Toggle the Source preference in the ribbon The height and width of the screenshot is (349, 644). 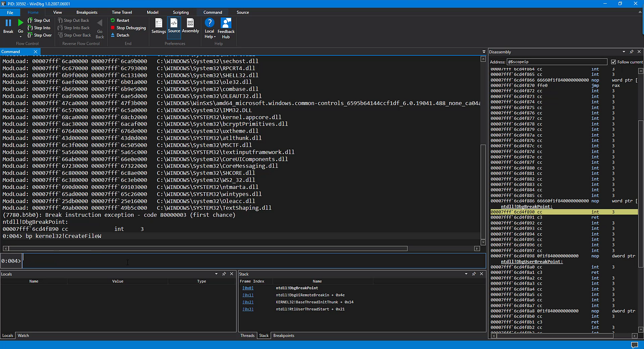tap(174, 24)
